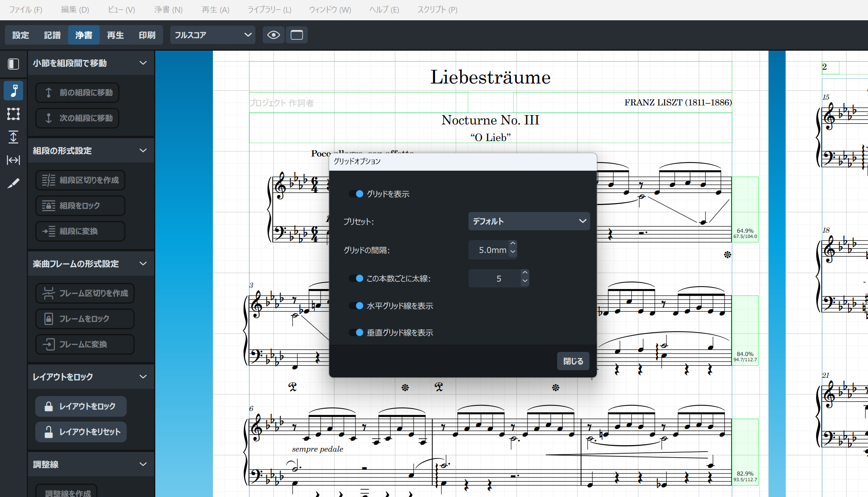The image size is (868, 497).
Task: Select the line brush tool icon
Action: coord(13,183)
